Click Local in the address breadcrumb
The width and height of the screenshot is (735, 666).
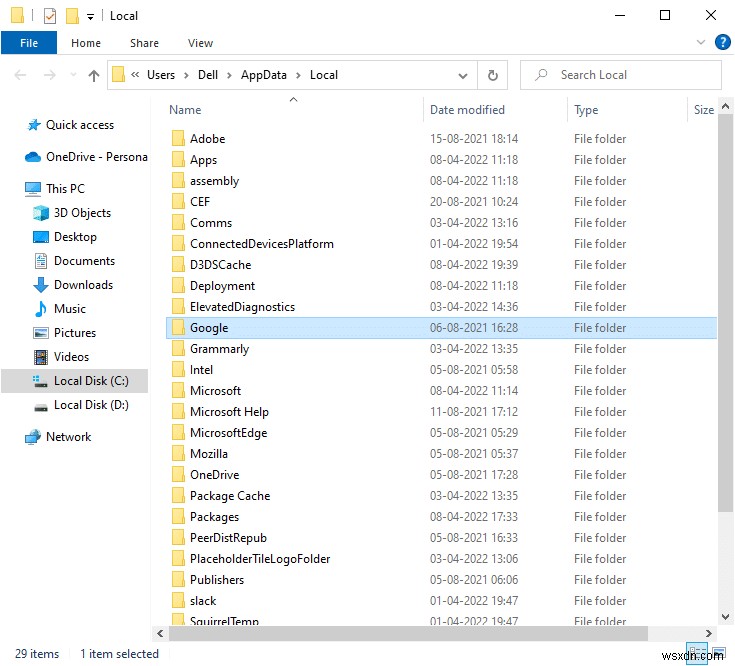(x=323, y=75)
